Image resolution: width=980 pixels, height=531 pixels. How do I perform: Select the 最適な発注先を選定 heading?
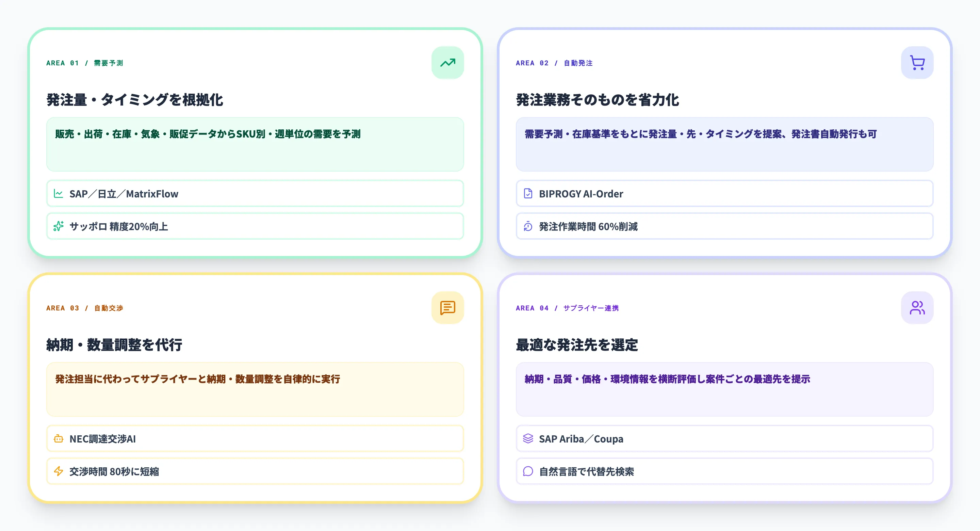click(577, 345)
